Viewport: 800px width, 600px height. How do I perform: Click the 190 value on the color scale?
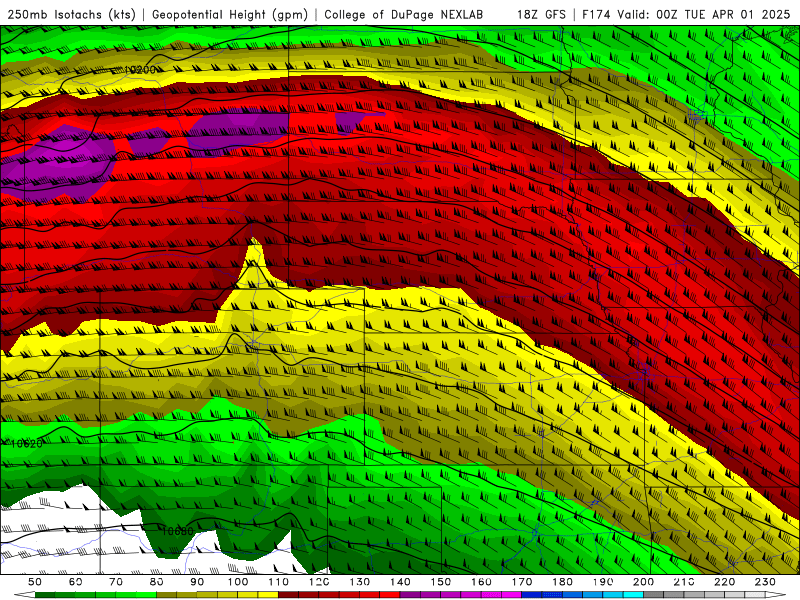(x=603, y=582)
